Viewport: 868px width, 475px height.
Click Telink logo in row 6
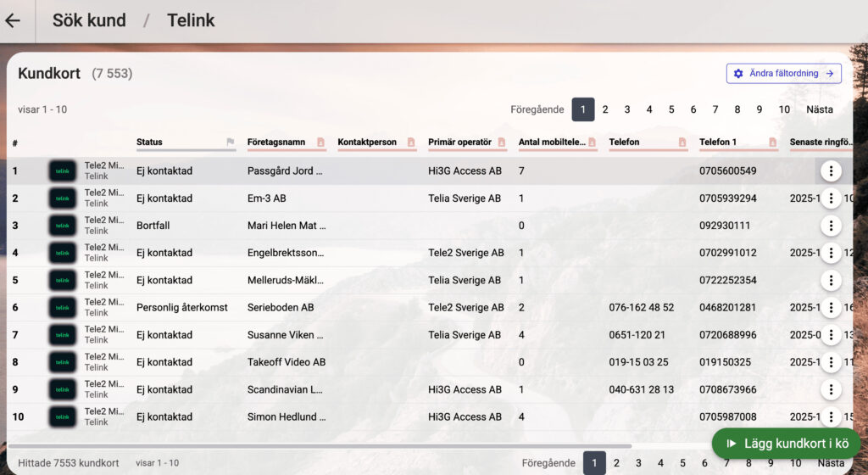coord(62,307)
